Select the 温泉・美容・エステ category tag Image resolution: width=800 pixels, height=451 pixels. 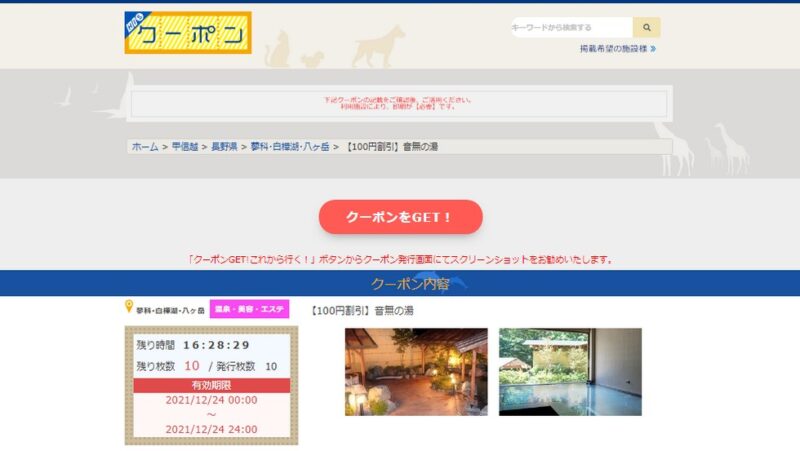249,309
